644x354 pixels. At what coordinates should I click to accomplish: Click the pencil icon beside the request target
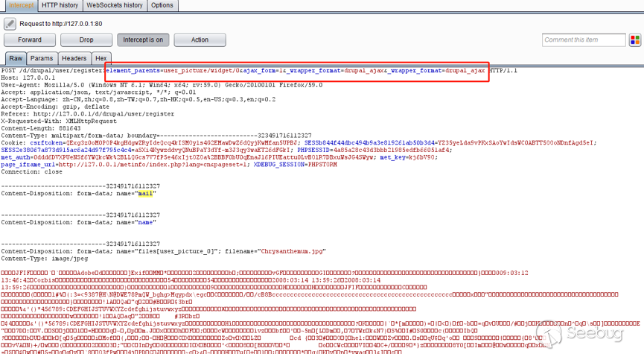coord(10,24)
